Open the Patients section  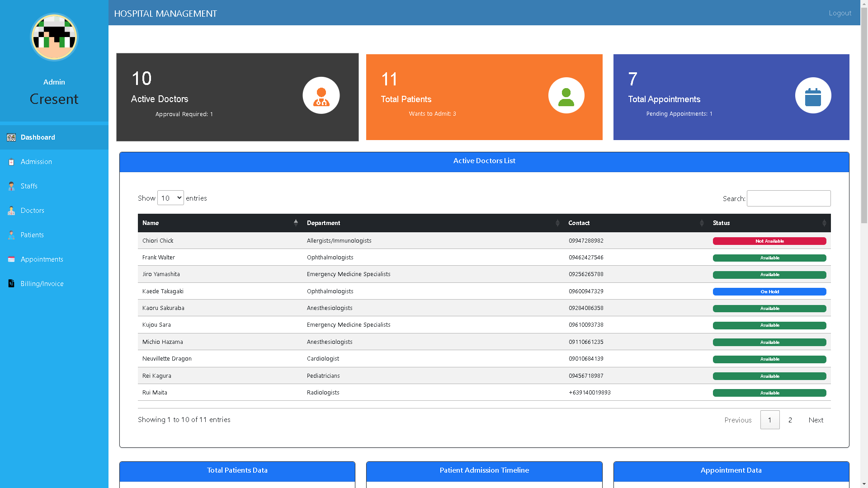pyautogui.click(x=54, y=235)
